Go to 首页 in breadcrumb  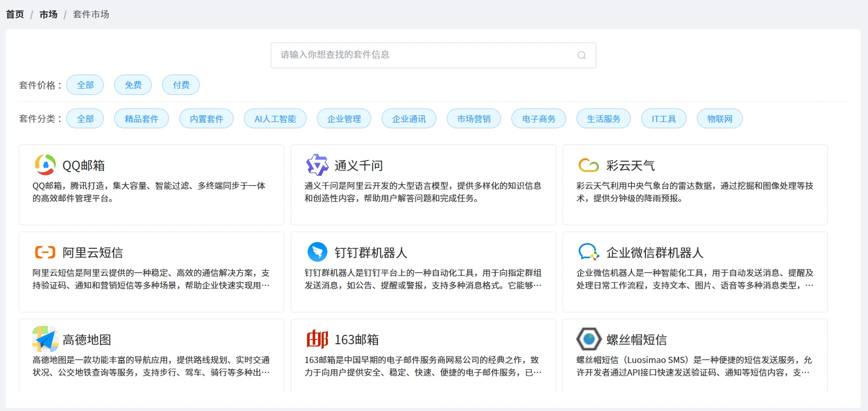click(x=15, y=14)
